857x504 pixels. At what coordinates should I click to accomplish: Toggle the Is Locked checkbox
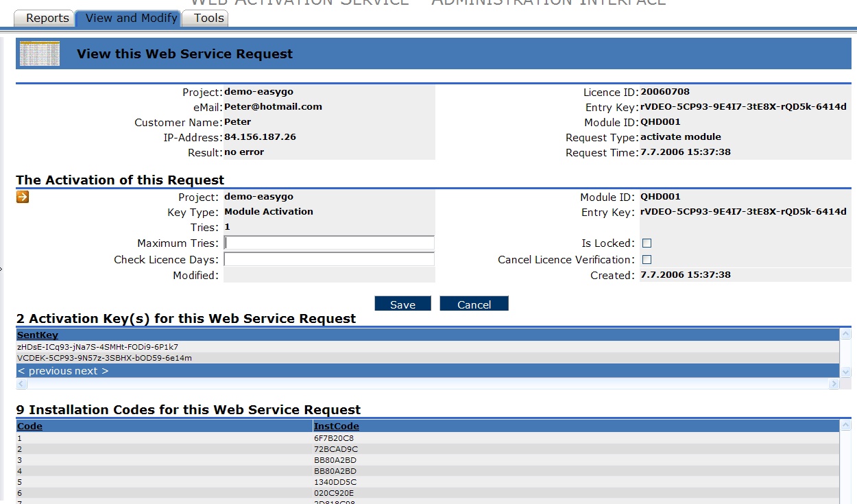pyautogui.click(x=647, y=243)
